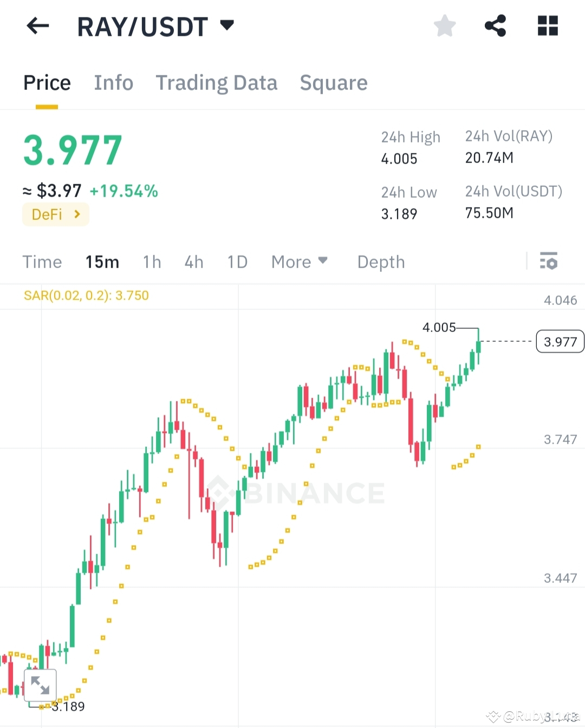585x728 pixels.
Task: Click the 3.977 current price tag
Action: (560, 341)
